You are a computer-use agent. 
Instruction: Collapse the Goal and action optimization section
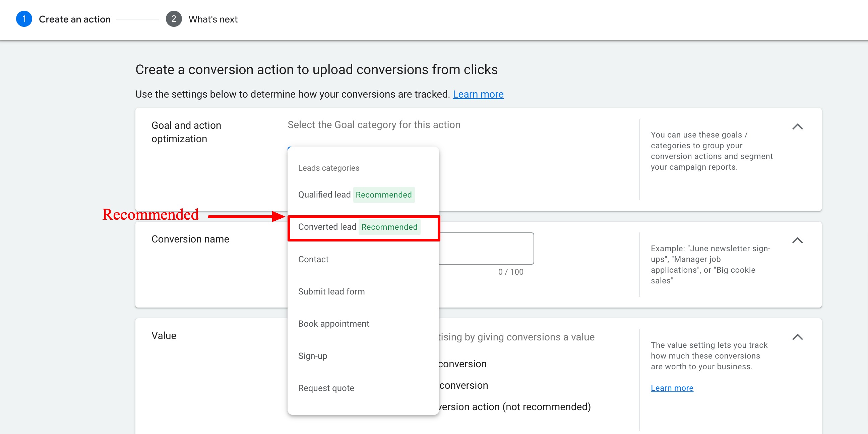797,127
